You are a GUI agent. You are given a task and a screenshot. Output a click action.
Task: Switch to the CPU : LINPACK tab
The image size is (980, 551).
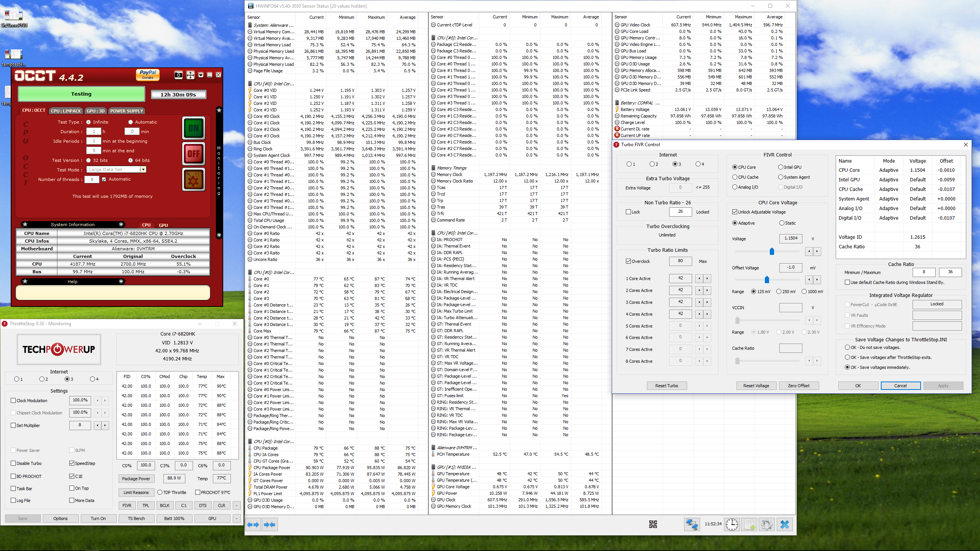coord(66,111)
